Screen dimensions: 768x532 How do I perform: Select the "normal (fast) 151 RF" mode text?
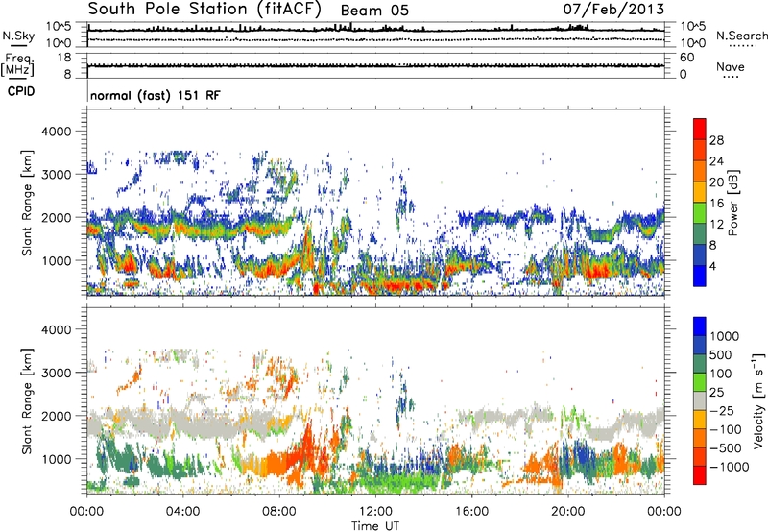[x=156, y=95]
